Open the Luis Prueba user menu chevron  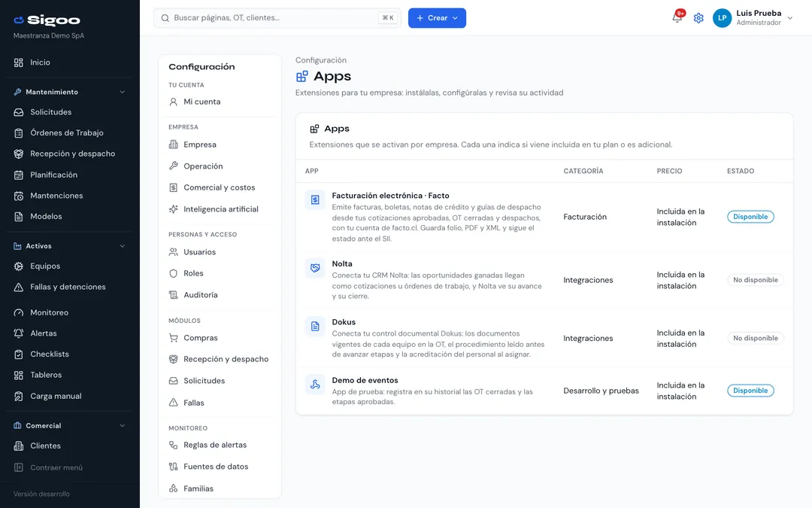(x=789, y=18)
